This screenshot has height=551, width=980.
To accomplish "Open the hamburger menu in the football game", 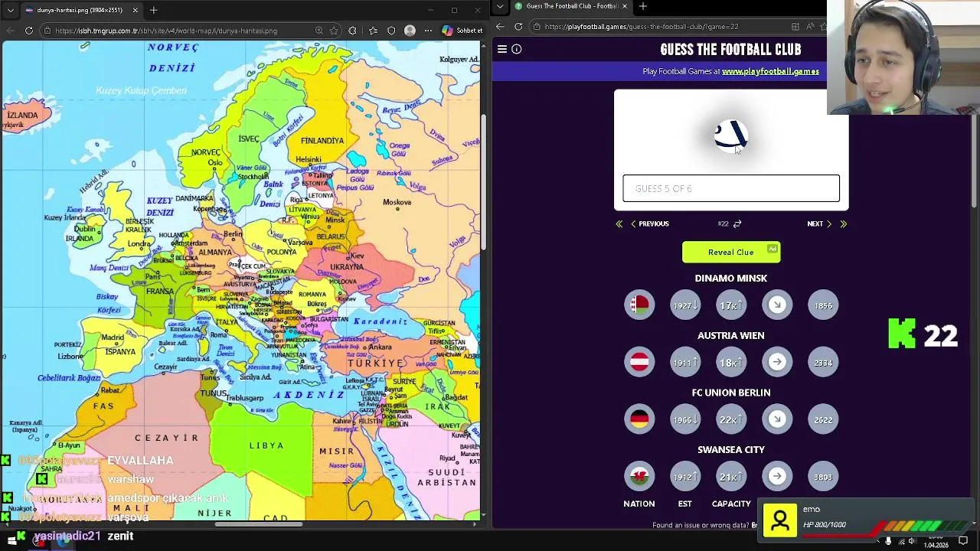I will 502,49.
